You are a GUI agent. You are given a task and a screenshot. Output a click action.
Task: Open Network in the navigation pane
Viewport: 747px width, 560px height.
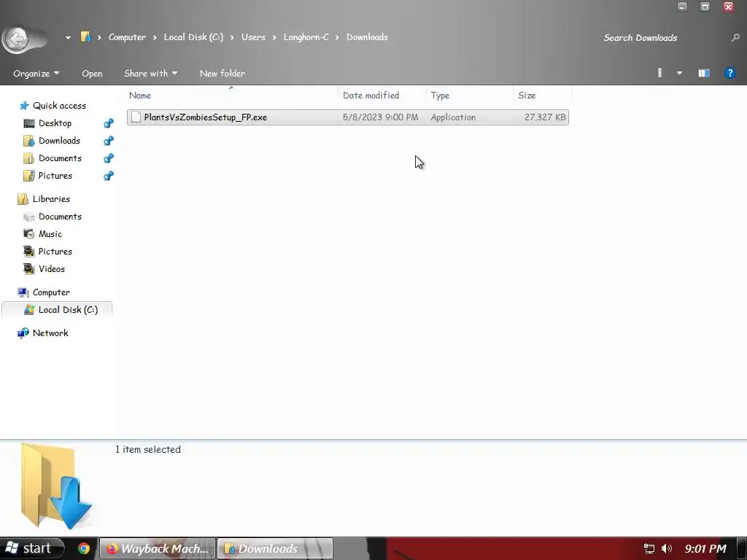[x=50, y=333]
